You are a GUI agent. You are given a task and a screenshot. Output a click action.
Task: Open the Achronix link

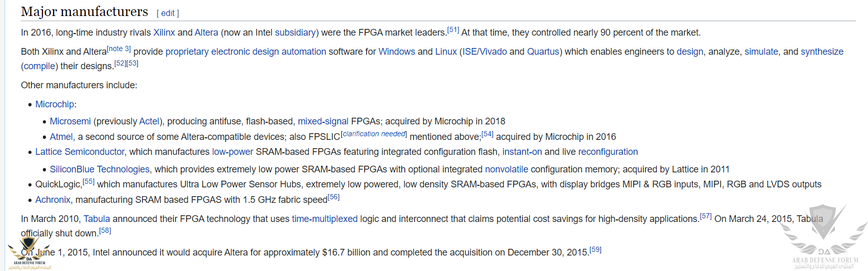tap(53, 200)
